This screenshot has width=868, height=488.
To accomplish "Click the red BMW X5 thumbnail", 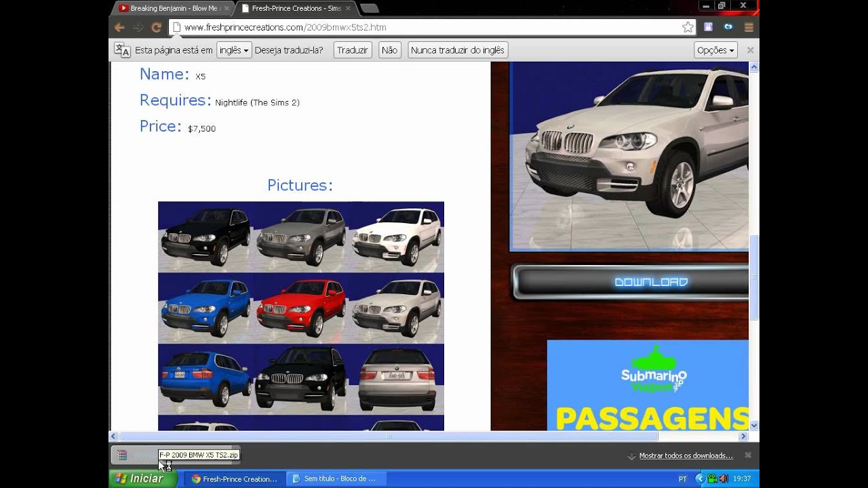I will (301, 308).
